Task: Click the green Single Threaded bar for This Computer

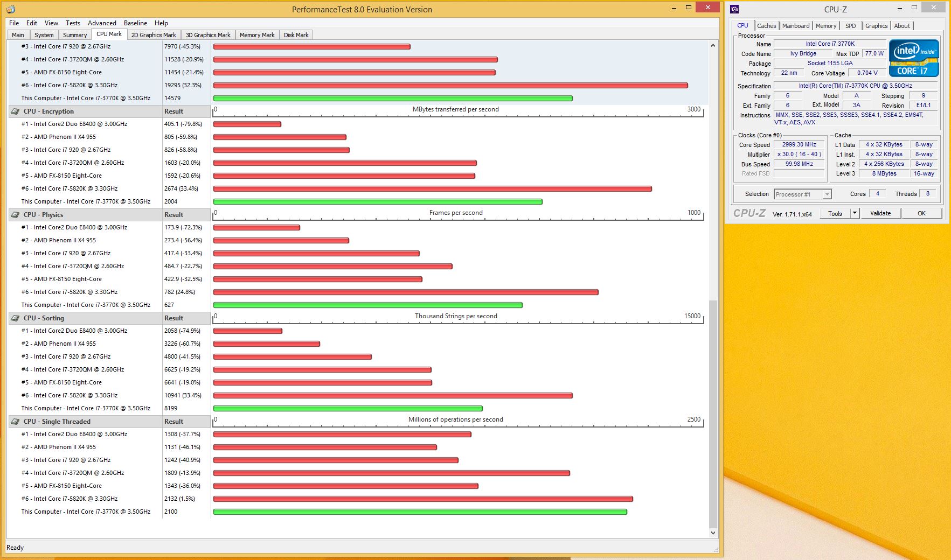Action: pyautogui.click(x=420, y=512)
